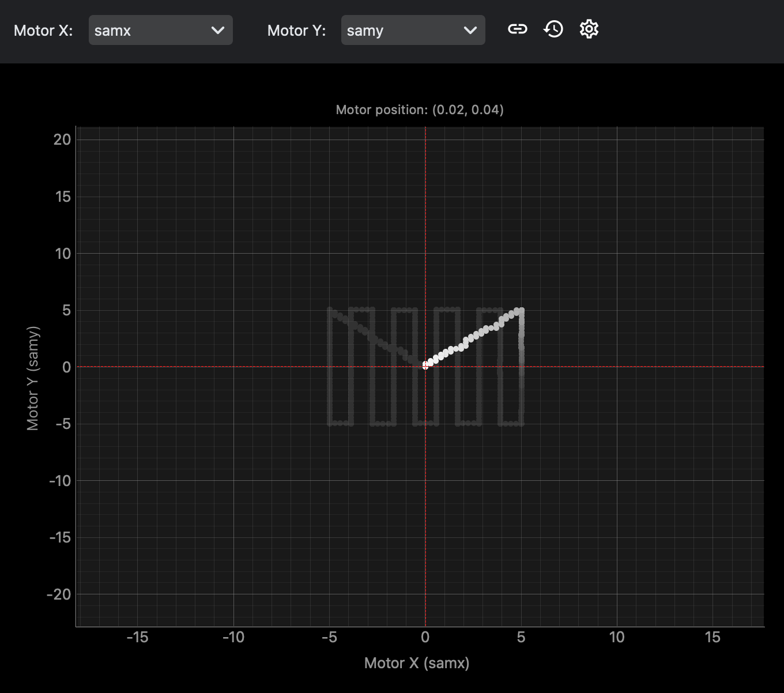Click the 'Motor Y:' label text
The width and height of the screenshot is (784, 693).
[x=296, y=31]
